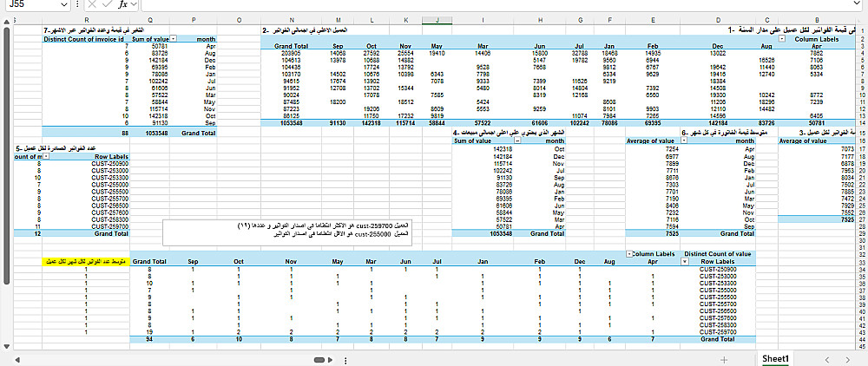Open the Insert Function fx button

point(123,4)
